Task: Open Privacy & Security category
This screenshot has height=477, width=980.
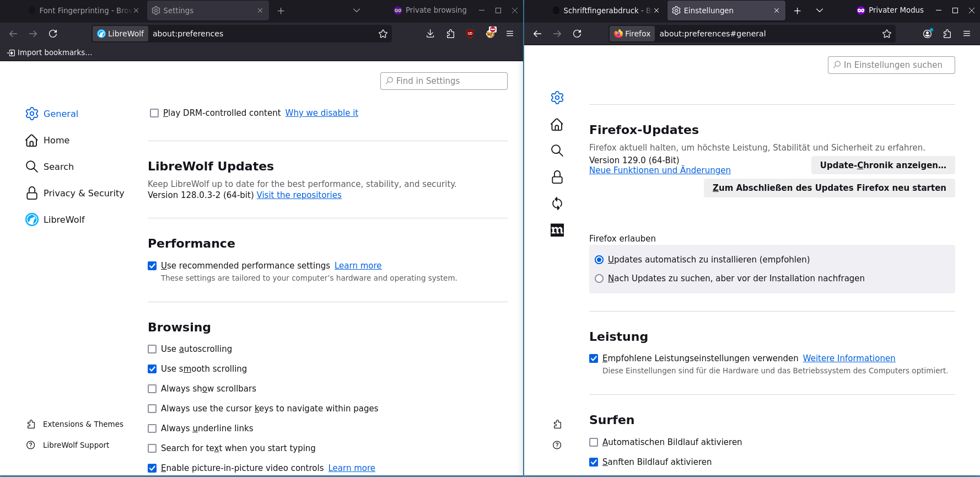Action: [76, 193]
